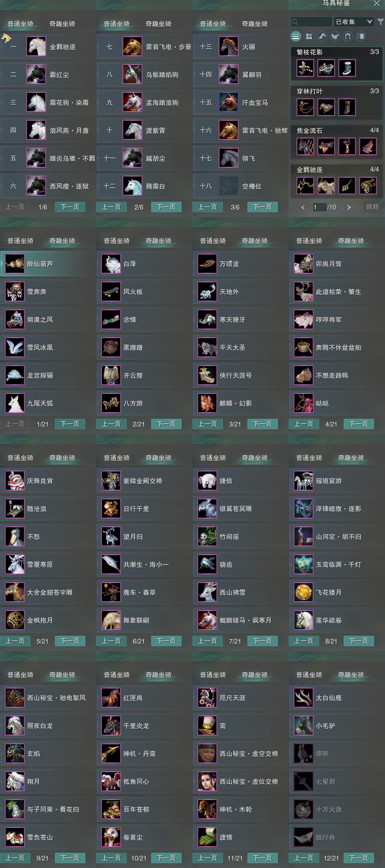Go to previous page arrow in 马具秘鉴
This screenshot has height=868, width=385.
coord(303,207)
